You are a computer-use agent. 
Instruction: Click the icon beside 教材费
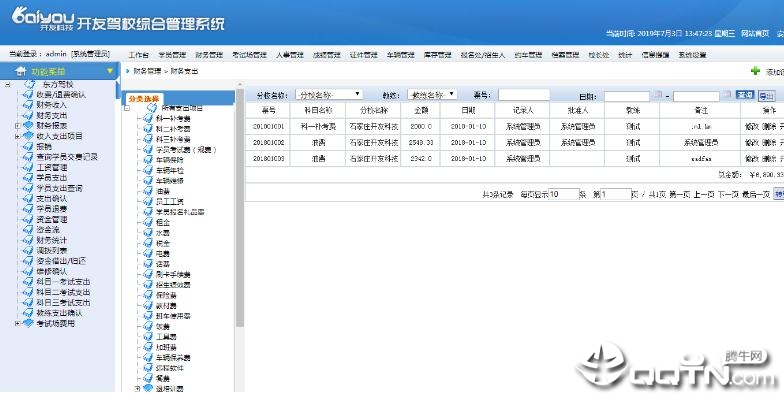pyautogui.click(x=148, y=306)
